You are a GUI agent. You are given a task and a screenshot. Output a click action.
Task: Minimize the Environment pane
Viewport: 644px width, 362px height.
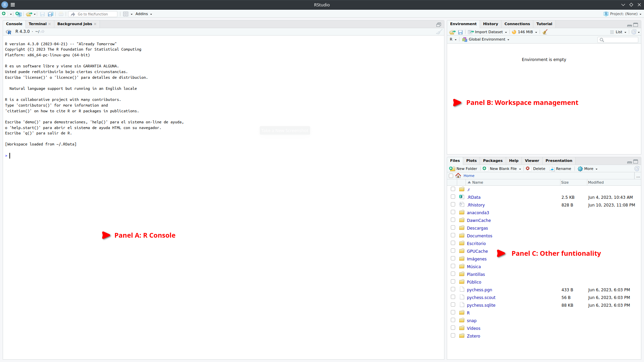click(x=630, y=25)
